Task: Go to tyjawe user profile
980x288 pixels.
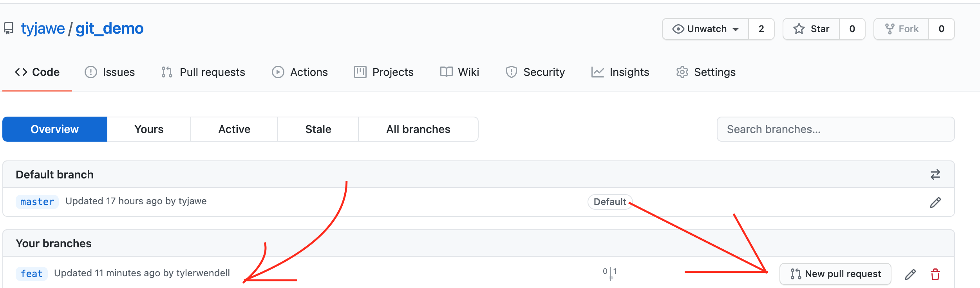Action: 43,29
